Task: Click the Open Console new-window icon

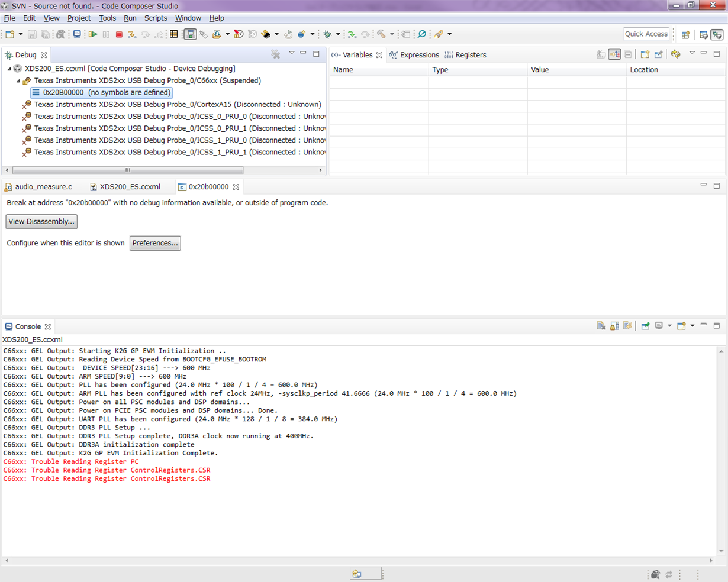Action: 681,326
